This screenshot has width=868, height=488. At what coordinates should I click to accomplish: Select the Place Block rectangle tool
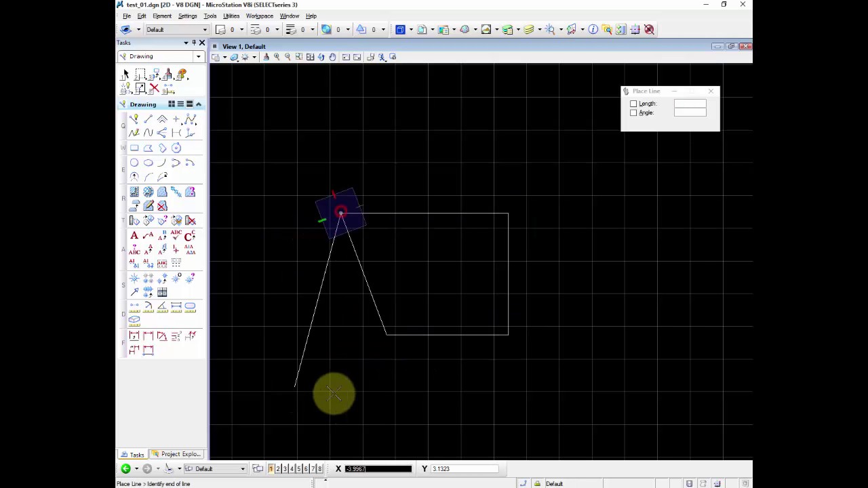tap(134, 148)
